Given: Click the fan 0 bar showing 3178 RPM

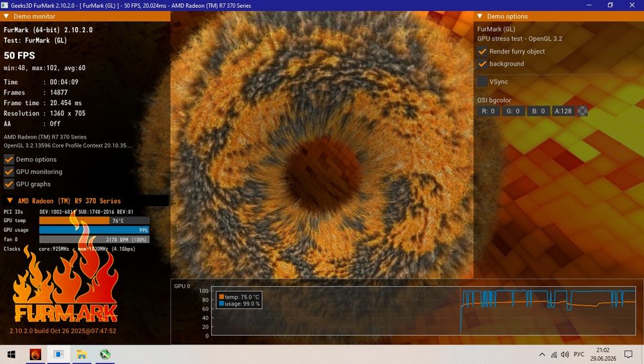Looking at the screenshot, I should pos(94,240).
